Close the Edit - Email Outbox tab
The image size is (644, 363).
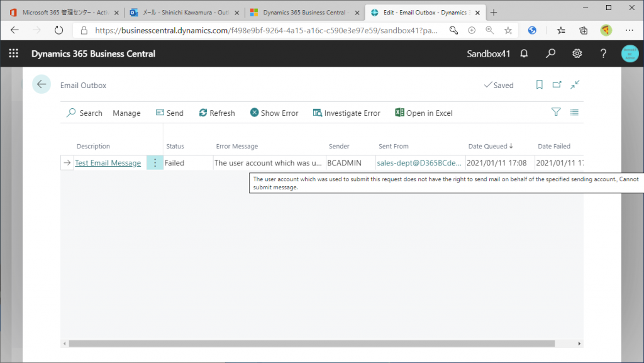pos(477,13)
